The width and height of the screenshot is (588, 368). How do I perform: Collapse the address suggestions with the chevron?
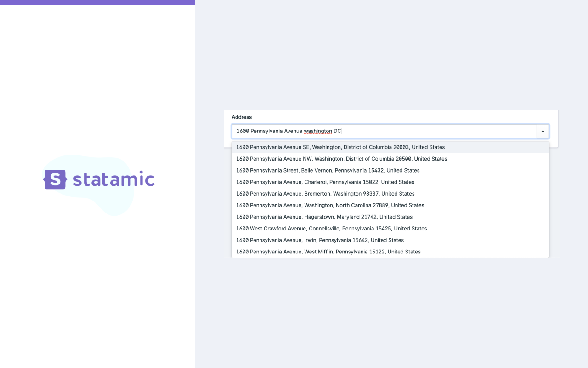coord(543,131)
